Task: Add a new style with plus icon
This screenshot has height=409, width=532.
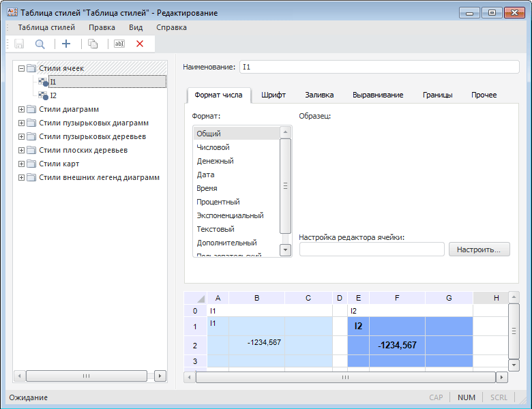Action: (66, 44)
